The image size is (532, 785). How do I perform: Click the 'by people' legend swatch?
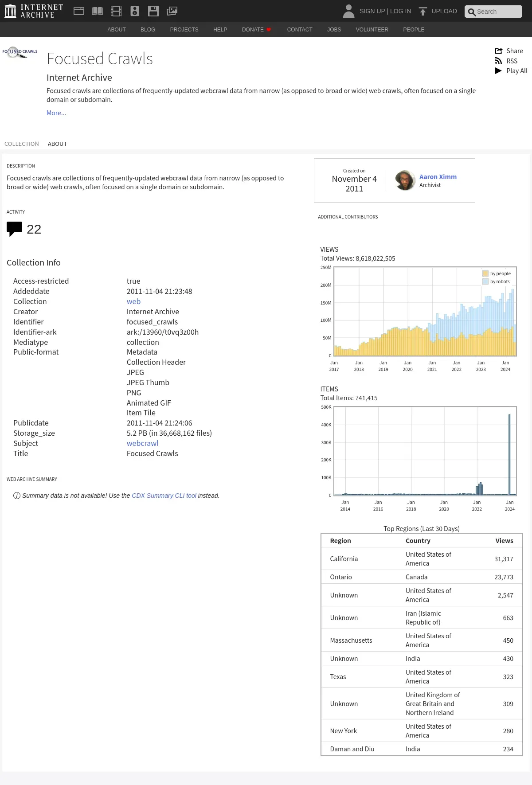(485, 273)
